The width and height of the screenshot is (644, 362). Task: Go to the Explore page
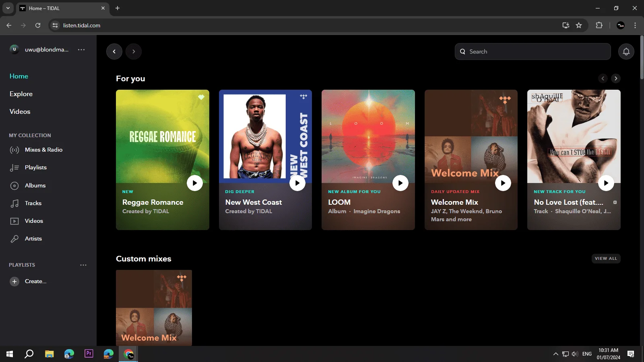[x=21, y=94]
